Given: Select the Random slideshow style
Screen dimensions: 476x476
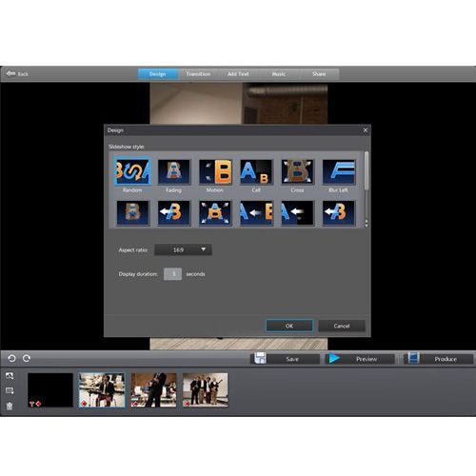Looking at the screenshot, I should click(x=132, y=171).
